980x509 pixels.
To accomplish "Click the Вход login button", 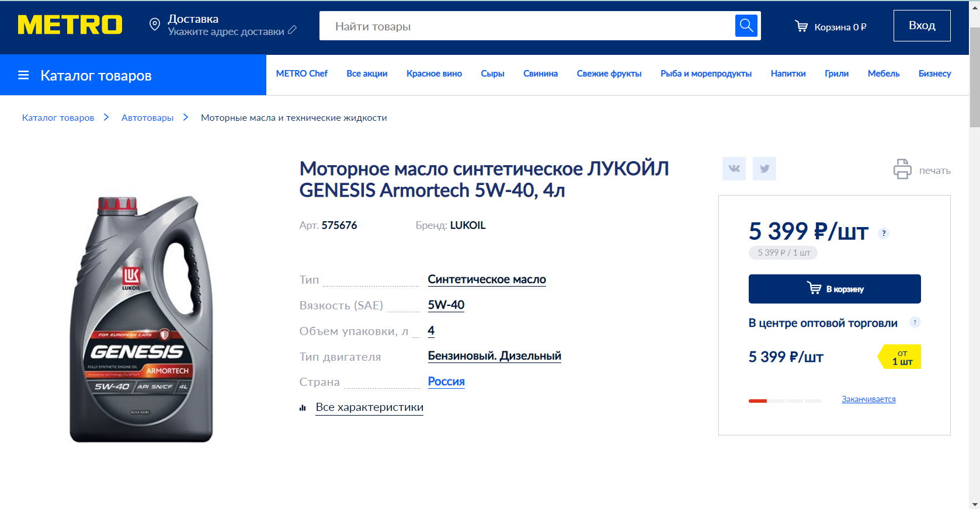I will coord(922,26).
